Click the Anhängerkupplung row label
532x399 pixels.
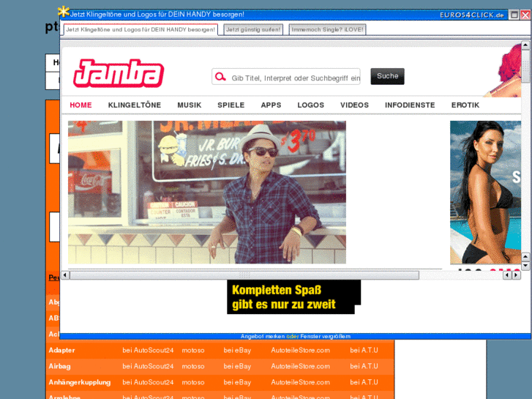tap(79, 382)
